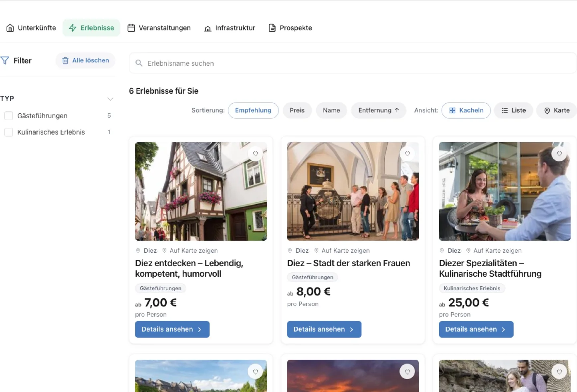
Task: Switch to Veranstaltungen tab
Action: click(159, 28)
